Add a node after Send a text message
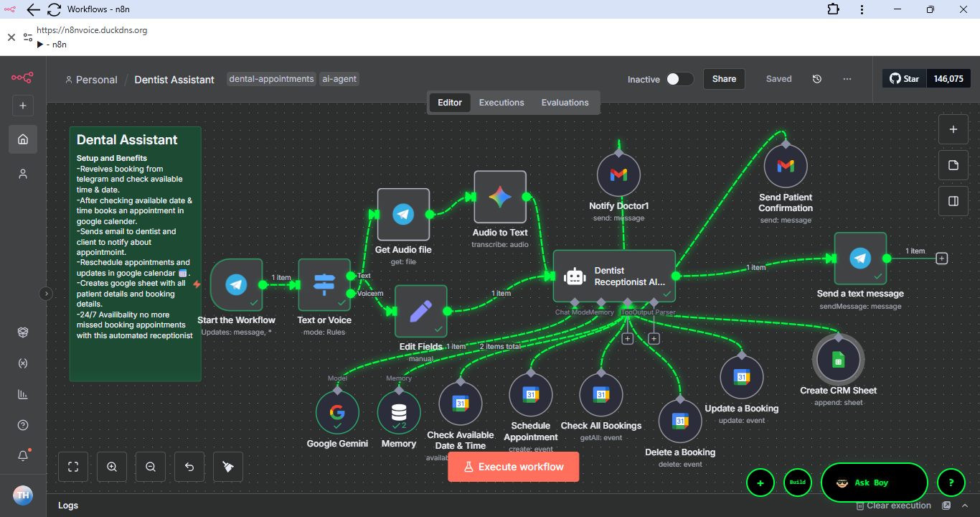The image size is (980, 517). tap(942, 258)
